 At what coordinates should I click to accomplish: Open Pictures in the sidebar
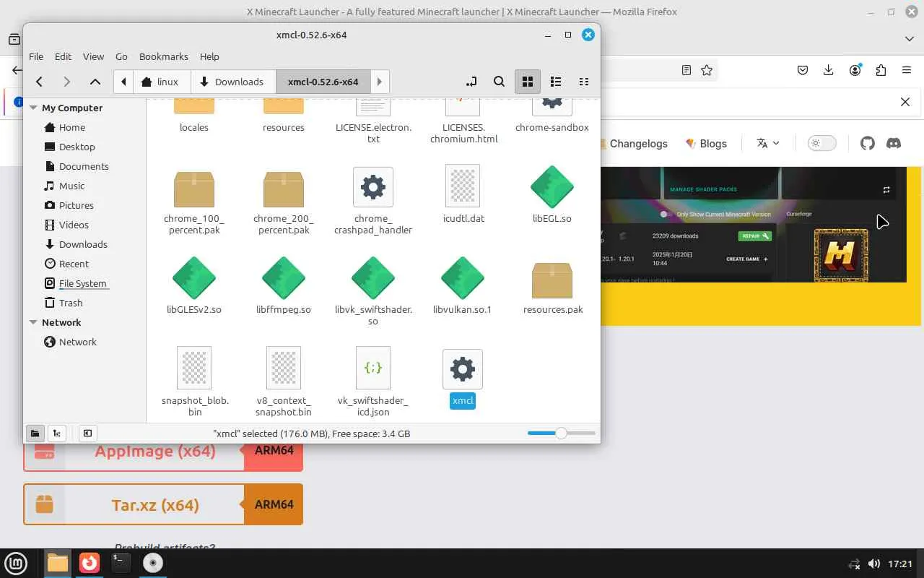77,205
